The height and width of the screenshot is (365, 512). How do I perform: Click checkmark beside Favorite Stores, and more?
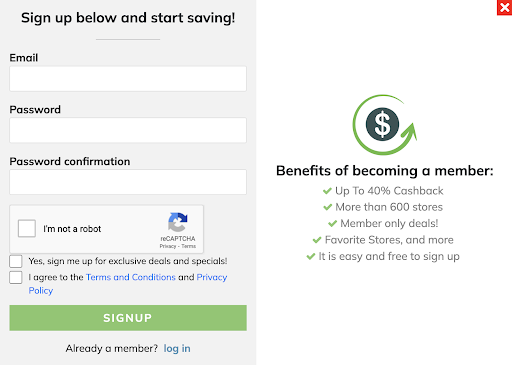[x=317, y=240]
